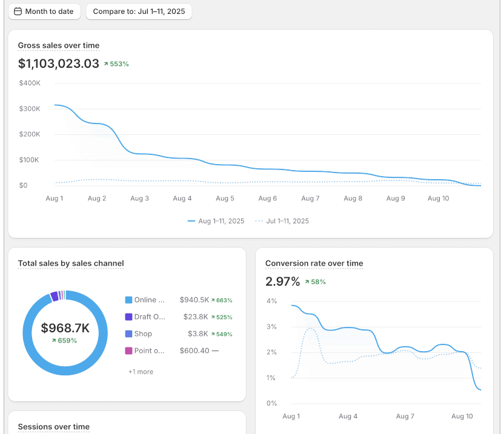Expand the +1 more channels link
504x434 pixels.
pyautogui.click(x=141, y=372)
